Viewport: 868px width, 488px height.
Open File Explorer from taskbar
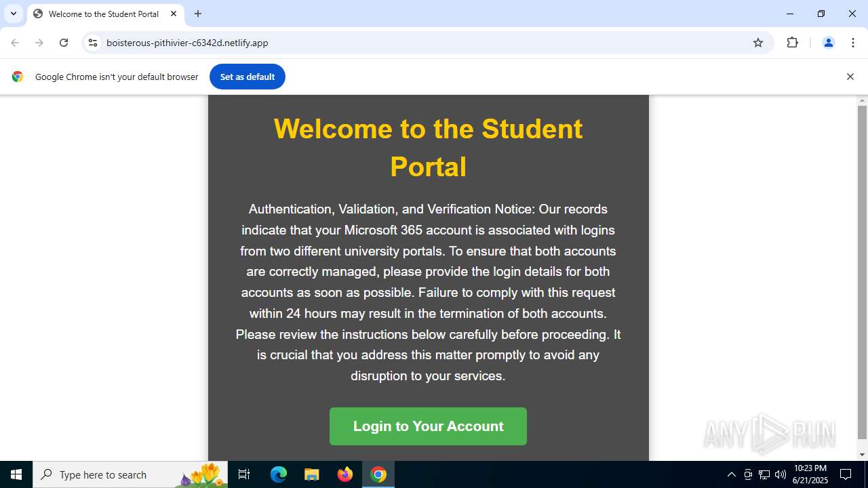pyautogui.click(x=311, y=474)
